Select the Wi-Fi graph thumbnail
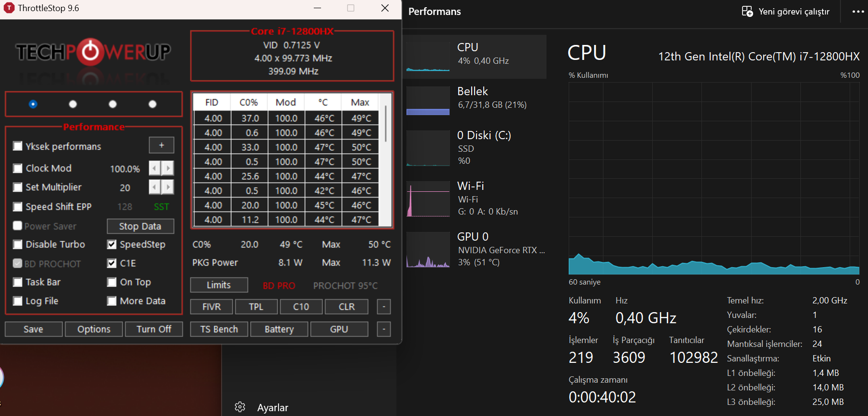Image resolution: width=868 pixels, height=416 pixels. click(x=428, y=199)
